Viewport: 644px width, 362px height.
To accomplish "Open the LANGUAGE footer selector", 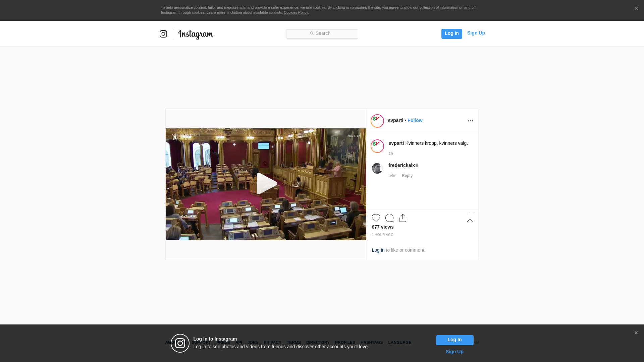I will (400, 343).
